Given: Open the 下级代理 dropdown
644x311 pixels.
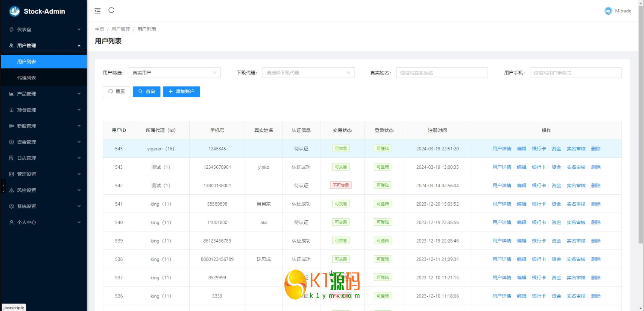Looking at the screenshot, I should pyautogui.click(x=308, y=73).
